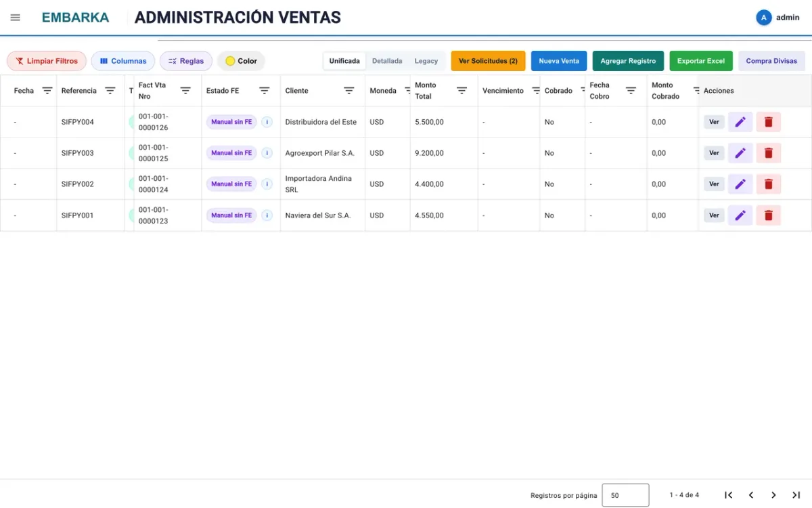The image size is (812, 508).
Task: Click the Agregar Registro button
Action: click(628, 61)
